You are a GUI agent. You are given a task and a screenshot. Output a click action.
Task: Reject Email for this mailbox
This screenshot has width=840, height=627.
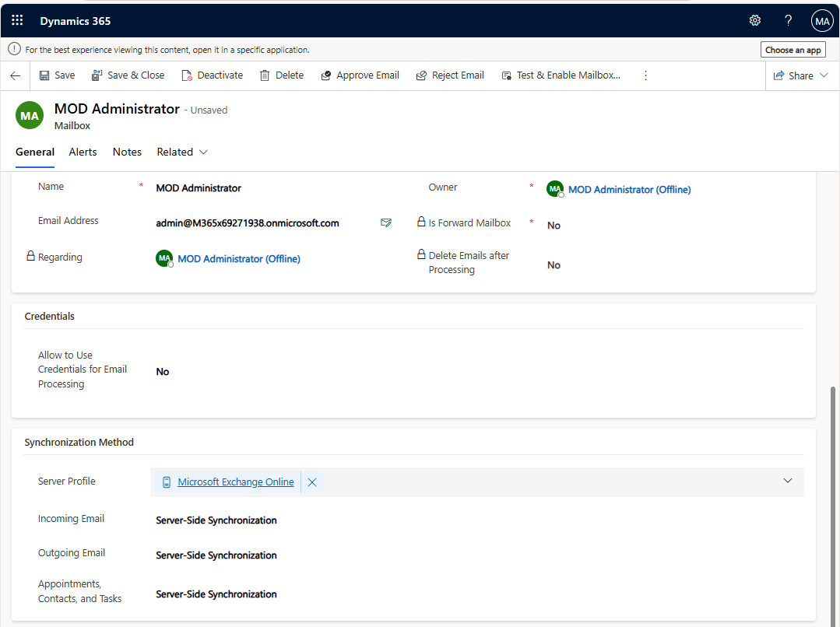point(450,75)
